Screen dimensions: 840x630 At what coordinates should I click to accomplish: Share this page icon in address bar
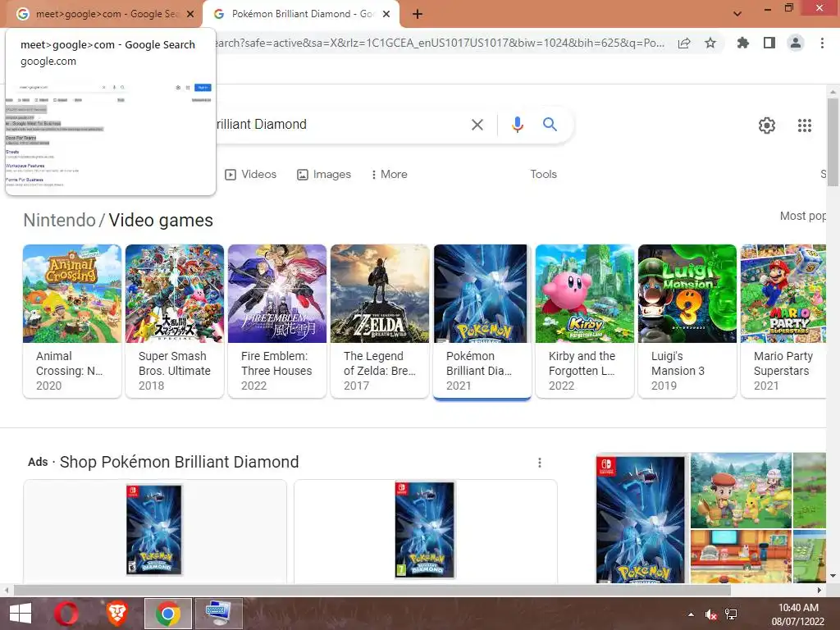click(684, 43)
